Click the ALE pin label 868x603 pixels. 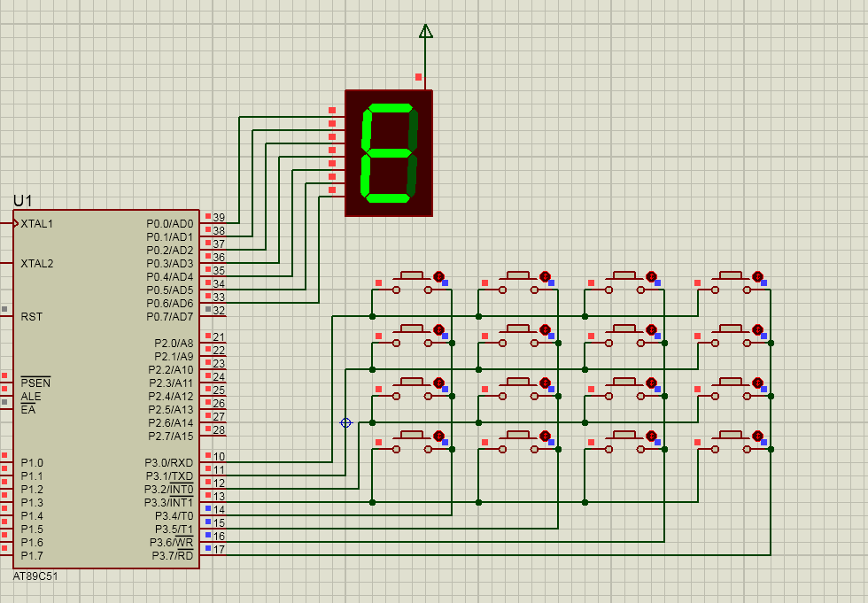click(31, 397)
